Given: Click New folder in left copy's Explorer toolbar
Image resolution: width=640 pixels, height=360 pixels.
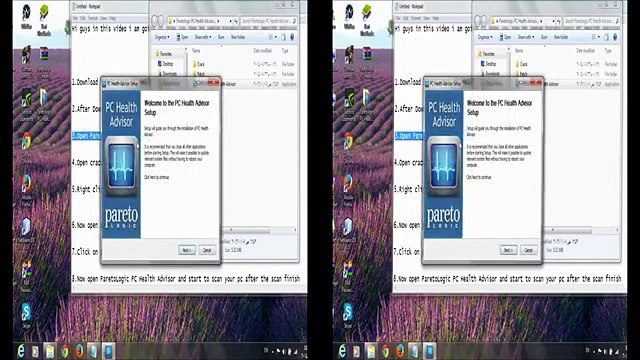Looking at the screenshot, I should [x=238, y=37].
